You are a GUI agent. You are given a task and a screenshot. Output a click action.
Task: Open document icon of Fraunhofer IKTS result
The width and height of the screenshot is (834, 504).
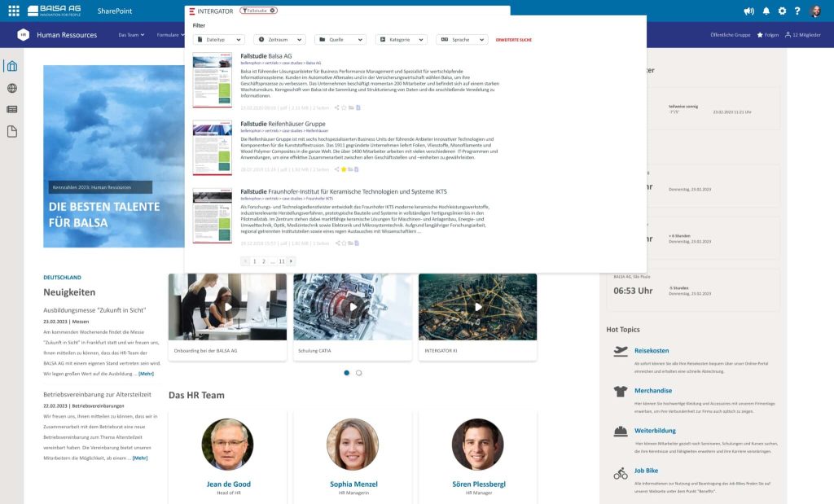click(357, 243)
